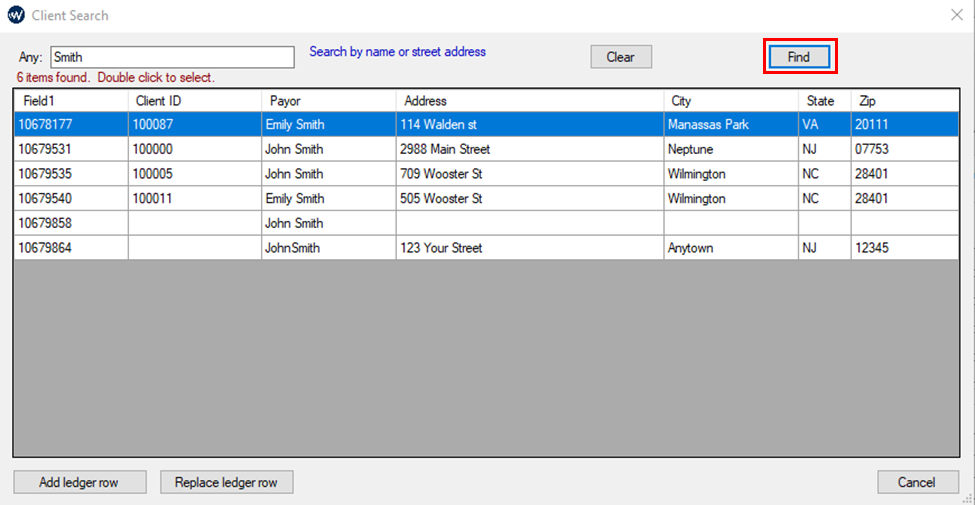
Task: Close the Client Search window
Action: (x=955, y=15)
